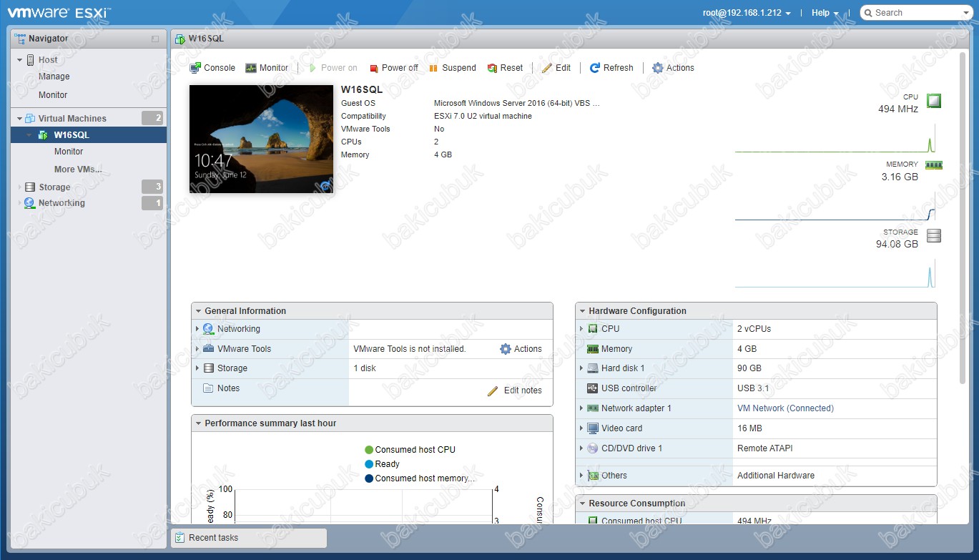This screenshot has width=979, height=560.
Task: Collapse the Performance summary last hour panel
Action: (x=198, y=423)
